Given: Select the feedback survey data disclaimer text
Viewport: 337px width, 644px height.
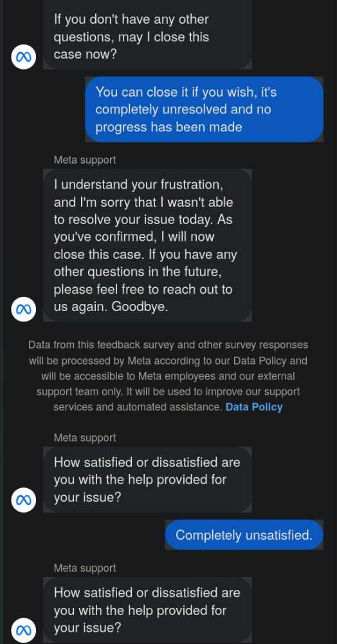Looking at the screenshot, I should (168, 376).
